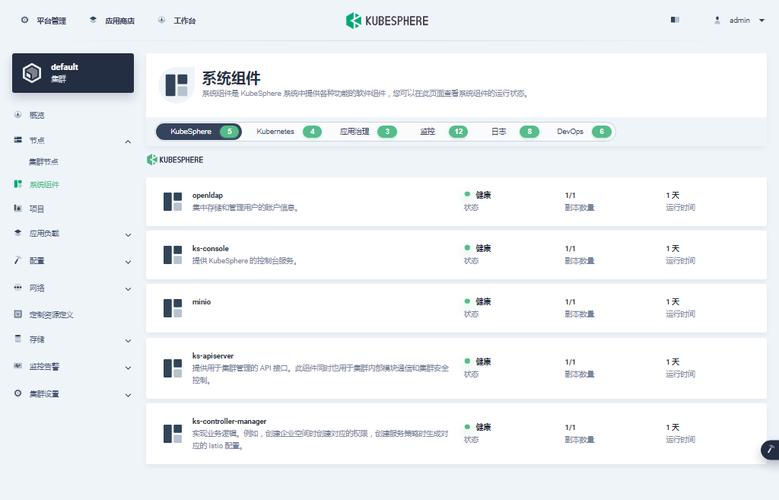Click the KubeSphere logo in header

(387, 21)
